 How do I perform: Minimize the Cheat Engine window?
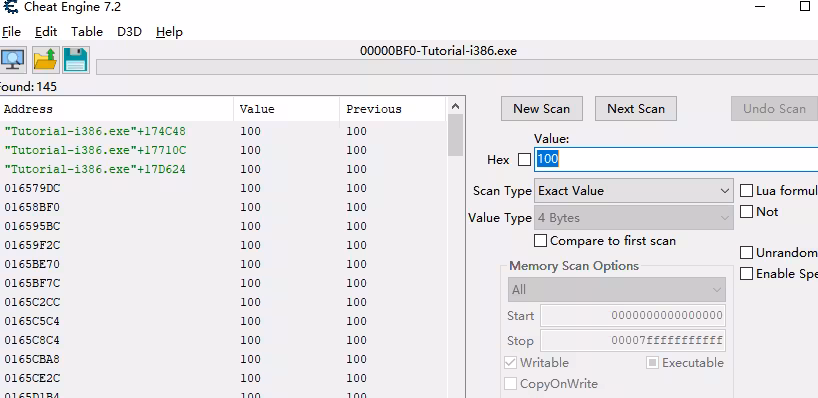pos(761,6)
